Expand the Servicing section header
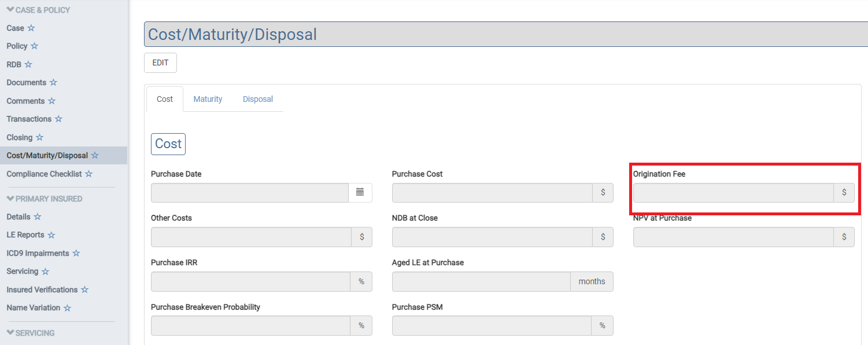 [31, 333]
